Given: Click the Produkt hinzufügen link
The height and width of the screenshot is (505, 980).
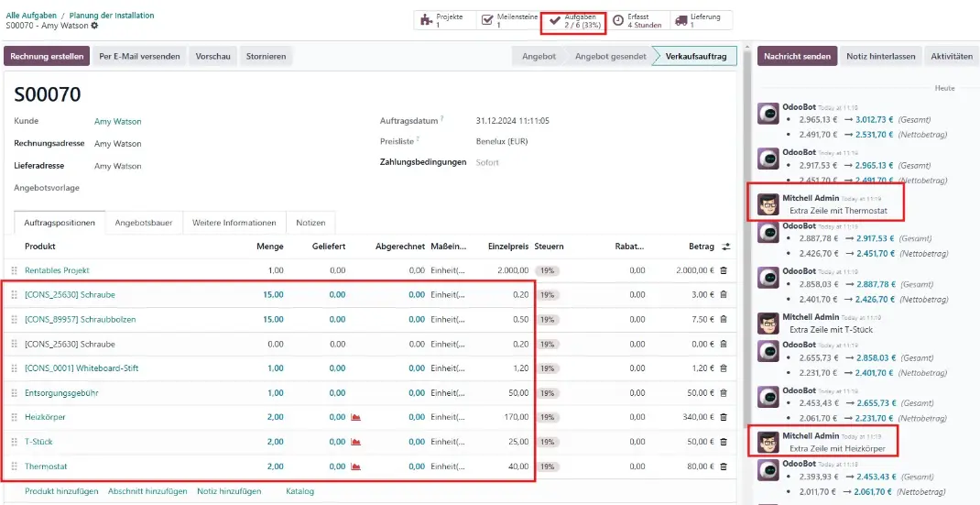Looking at the screenshot, I should tap(61, 491).
